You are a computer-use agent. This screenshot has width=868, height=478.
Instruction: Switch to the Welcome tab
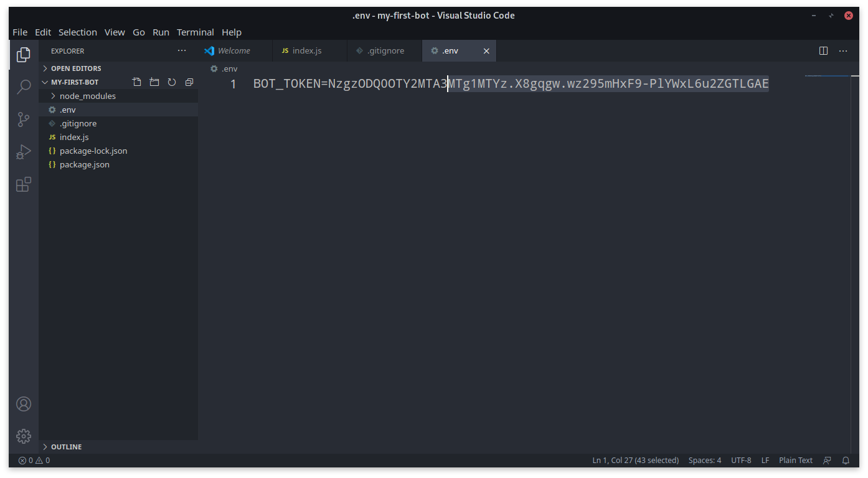235,51
